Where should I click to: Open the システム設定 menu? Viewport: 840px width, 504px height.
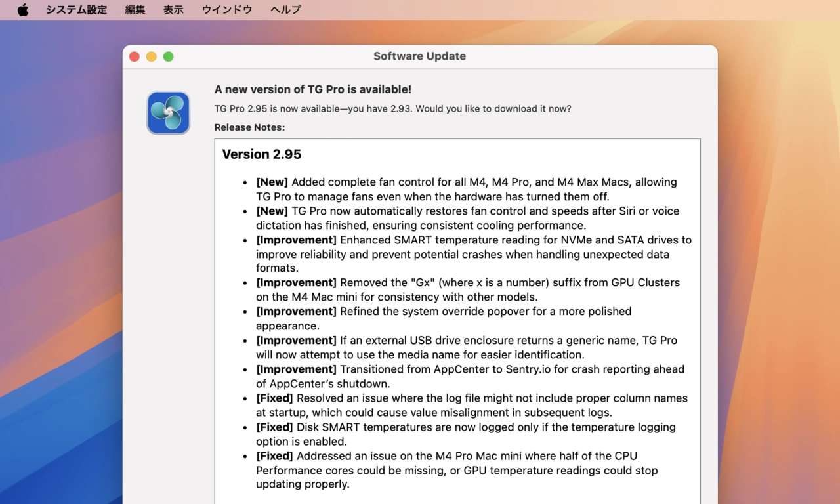[76, 10]
